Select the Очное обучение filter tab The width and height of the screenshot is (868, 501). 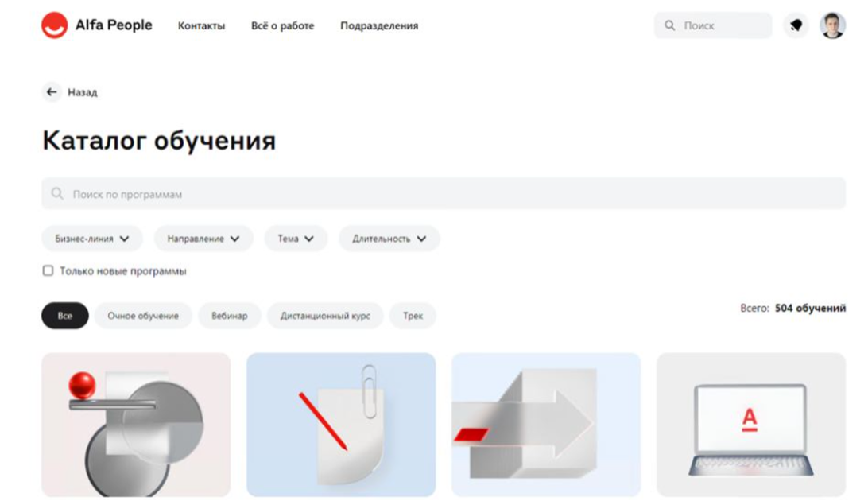coord(143,316)
